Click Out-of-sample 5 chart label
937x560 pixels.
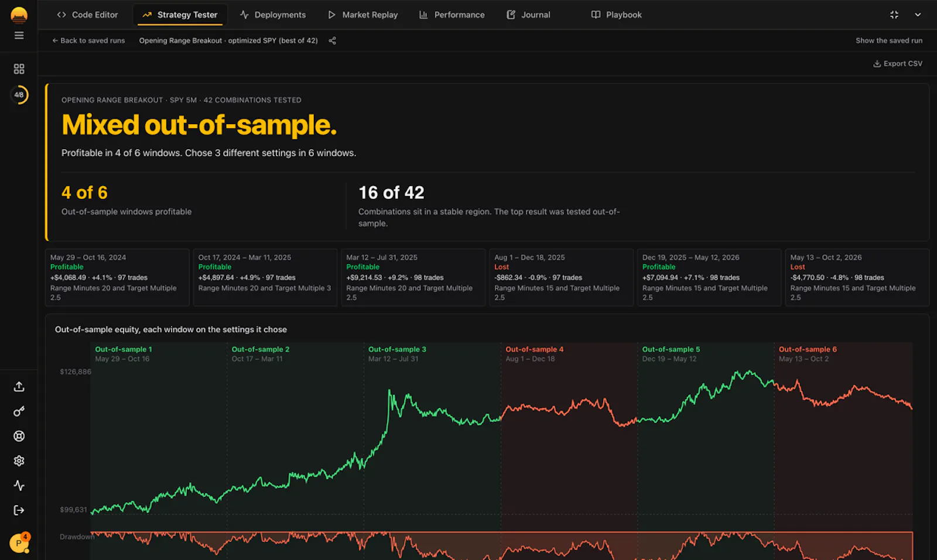tap(671, 349)
